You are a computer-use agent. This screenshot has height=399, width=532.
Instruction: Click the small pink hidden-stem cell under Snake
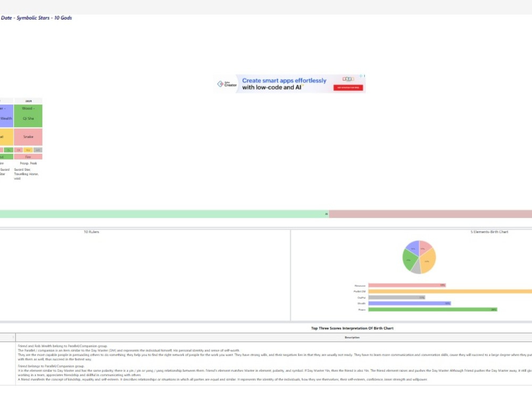19,150
